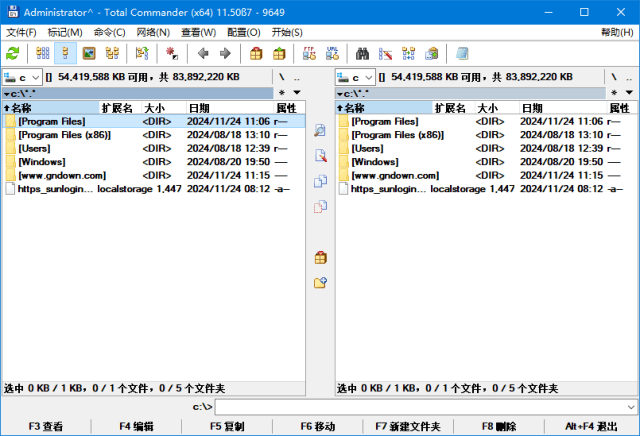Toggle the folder tree view button

tap(113, 53)
